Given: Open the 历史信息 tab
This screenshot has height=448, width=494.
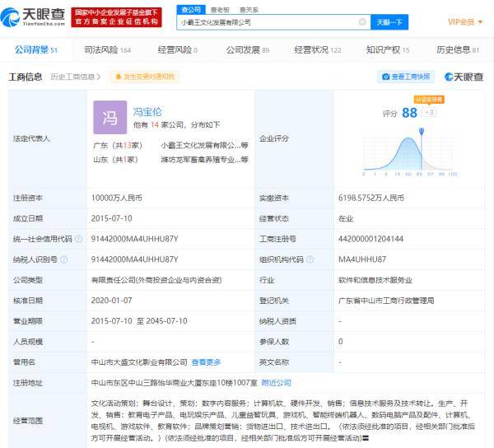Looking at the screenshot, I should pyautogui.click(x=458, y=49).
